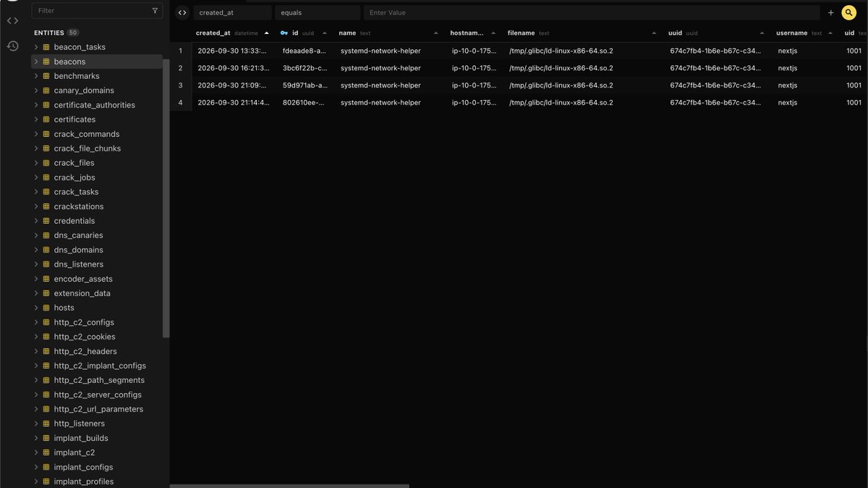Select the http_listeners table
The height and width of the screenshot is (488, 868).
coord(79,424)
